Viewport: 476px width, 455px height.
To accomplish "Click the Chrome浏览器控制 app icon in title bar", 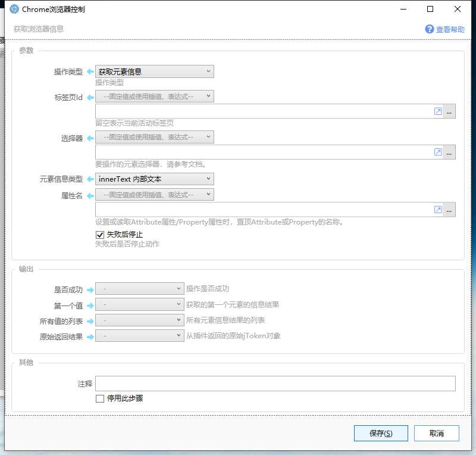I will click(x=14, y=9).
